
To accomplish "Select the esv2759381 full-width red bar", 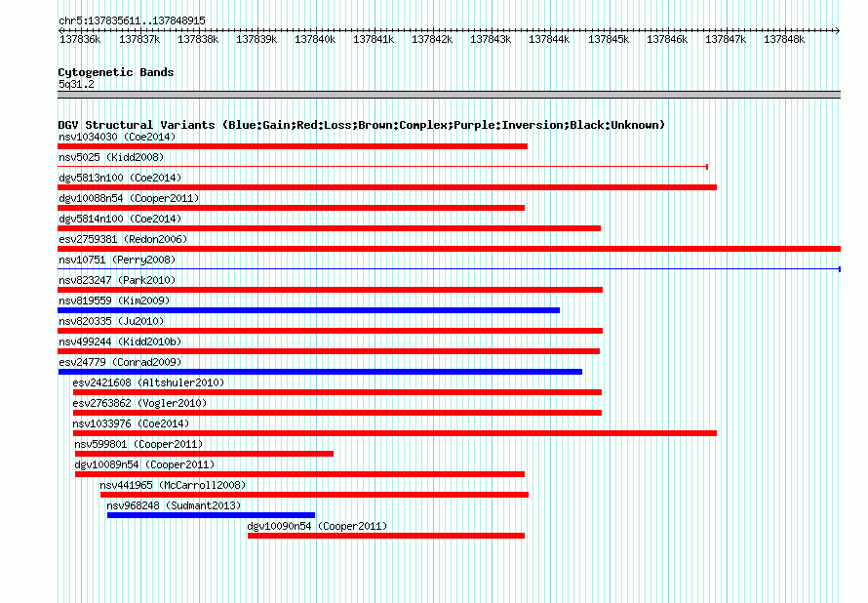I will (x=449, y=249).
